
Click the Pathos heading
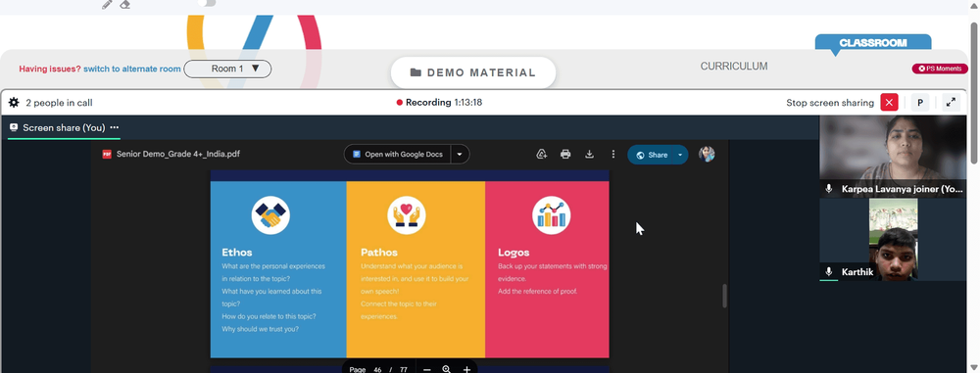[x=378, y=253]
